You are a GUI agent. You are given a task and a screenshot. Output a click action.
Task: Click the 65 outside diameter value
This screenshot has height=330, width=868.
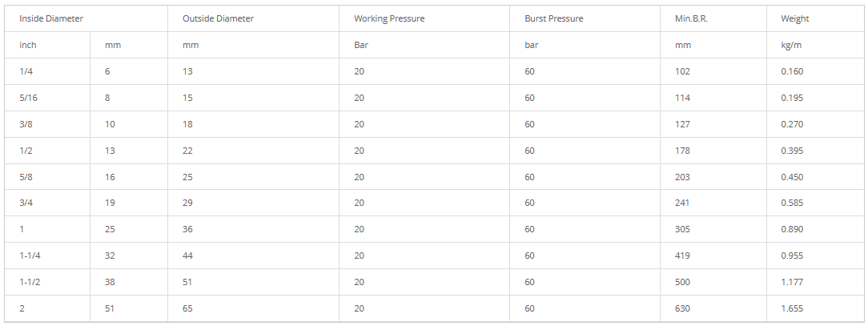pyautogui.click(x=188, y=308)
